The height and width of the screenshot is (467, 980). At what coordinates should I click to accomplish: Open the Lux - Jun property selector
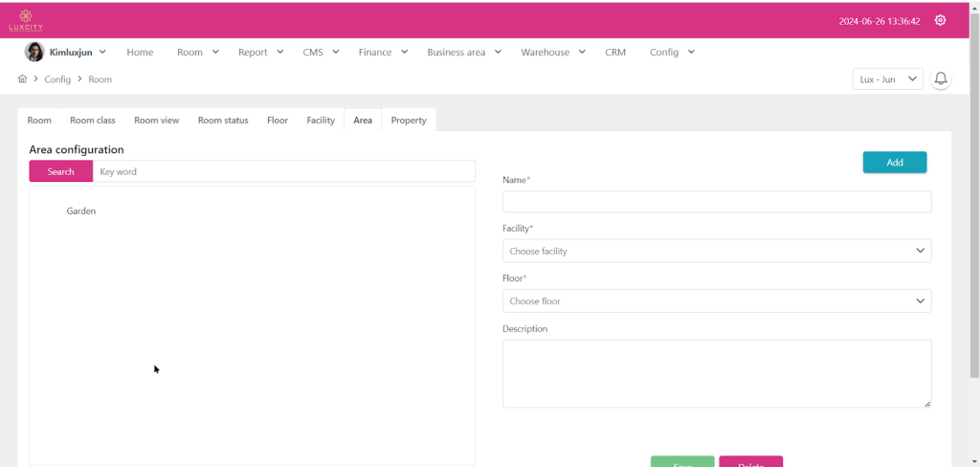coord(887,79)
